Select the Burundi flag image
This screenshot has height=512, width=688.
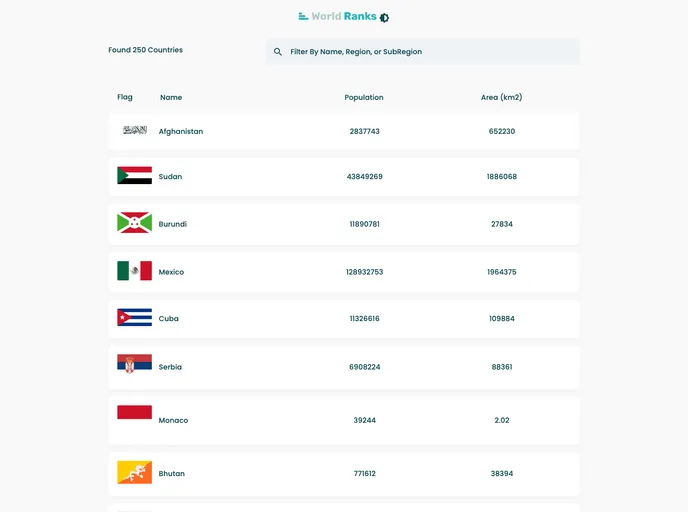[135, 223]
